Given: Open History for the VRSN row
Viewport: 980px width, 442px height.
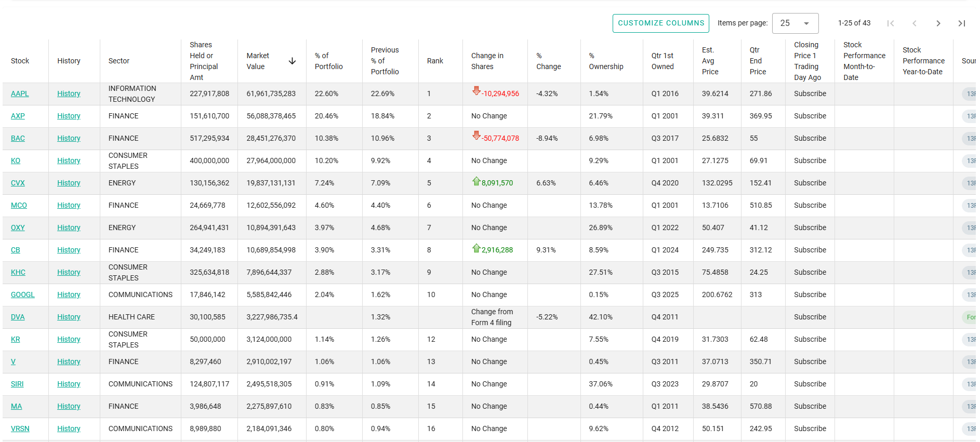Looking at the screenshot, I should click(69, 428).
